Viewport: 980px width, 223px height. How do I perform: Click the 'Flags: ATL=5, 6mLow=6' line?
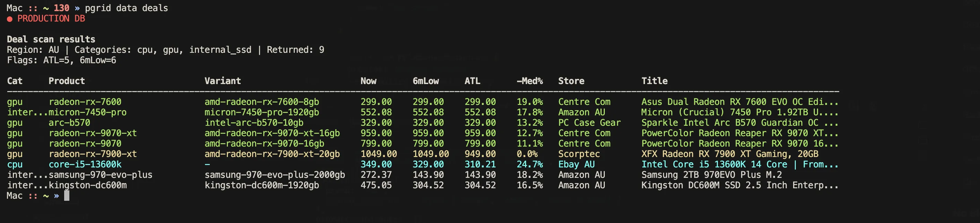pos(61,60)
